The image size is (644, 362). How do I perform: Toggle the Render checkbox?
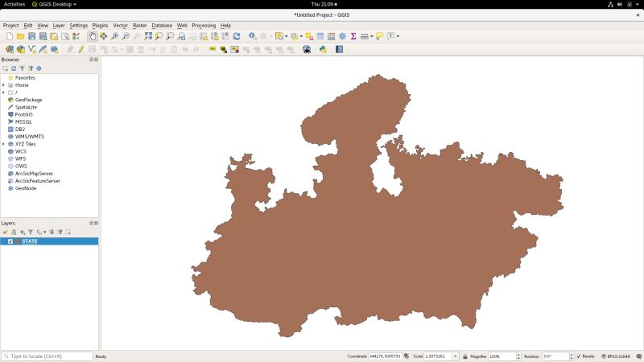tap(578, 356)
